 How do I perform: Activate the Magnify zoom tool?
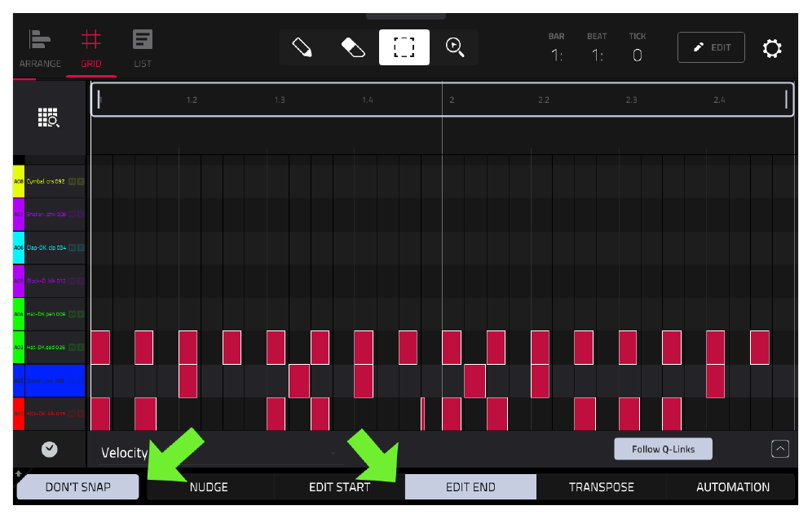pyautogui.click(x=455, y=47)
